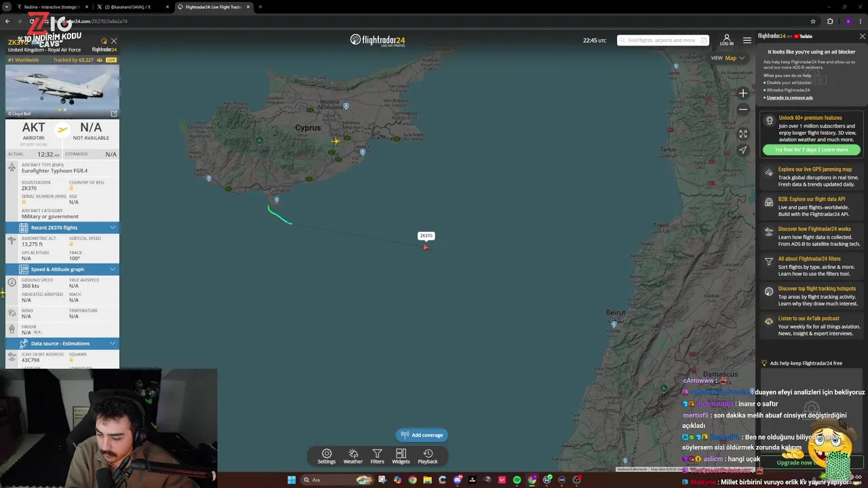Select the ZK370 red aircraft marker
This screenshot has width=868, height=488.
click(x=426, y=247)
